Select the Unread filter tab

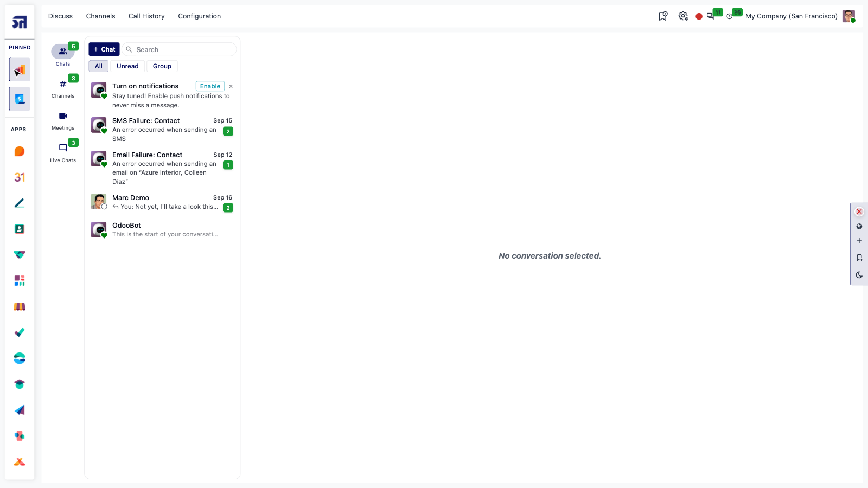pos(127,66)
